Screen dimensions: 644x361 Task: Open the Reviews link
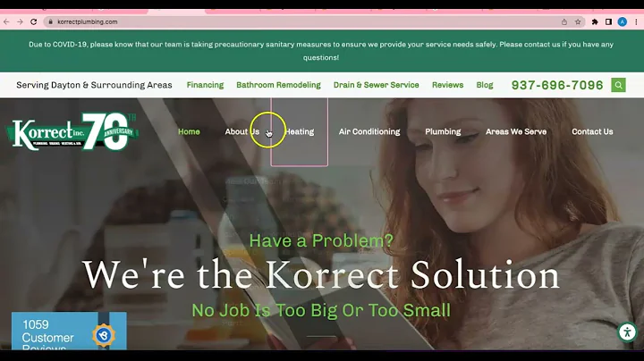pyautogui.click(x=448, y=85)
